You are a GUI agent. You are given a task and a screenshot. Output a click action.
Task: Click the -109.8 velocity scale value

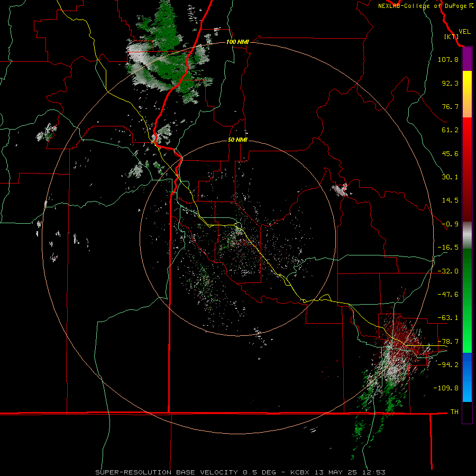click(446, 388)
